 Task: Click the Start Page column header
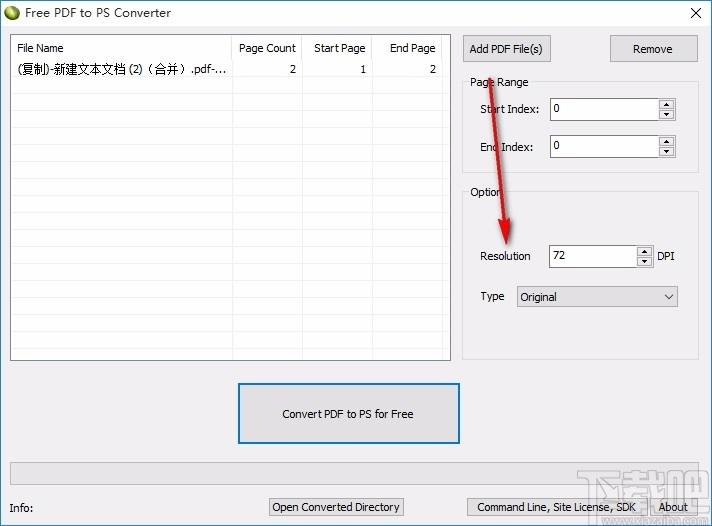[337, 48]
